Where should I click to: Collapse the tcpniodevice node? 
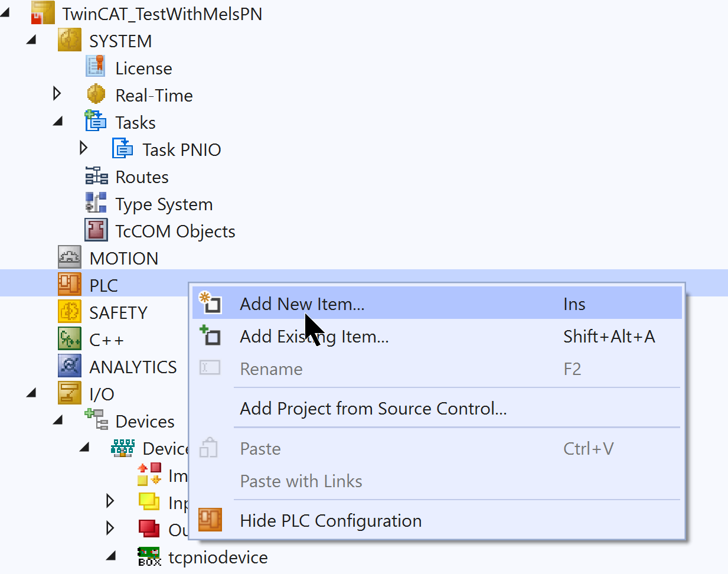pyautogui.click(x=112, y=556)
